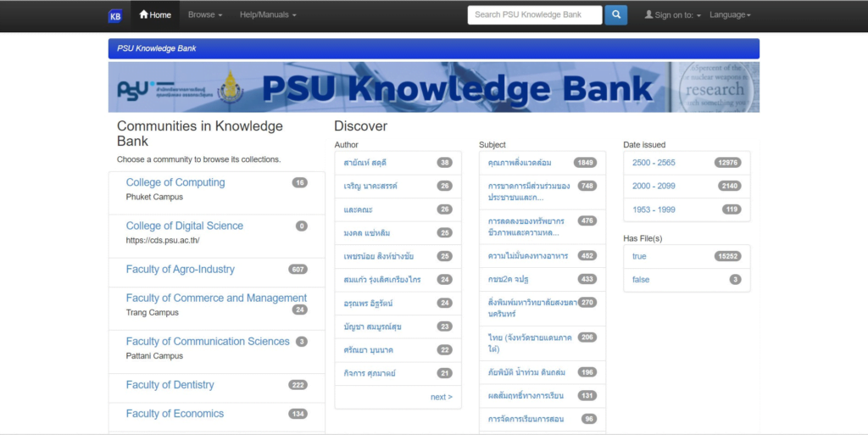Click next > in the Author list
This screenshot has height=435, width=868.
tap(441, 397)
